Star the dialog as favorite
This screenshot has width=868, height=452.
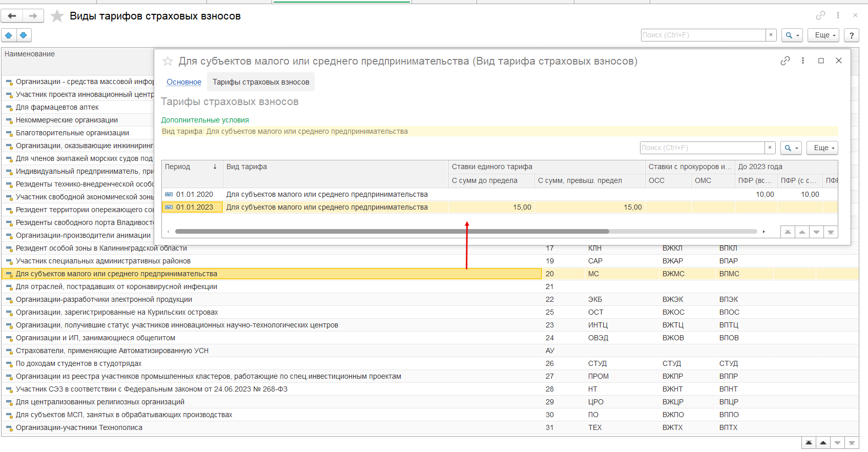pyautogui.click(x=168, y=61)
